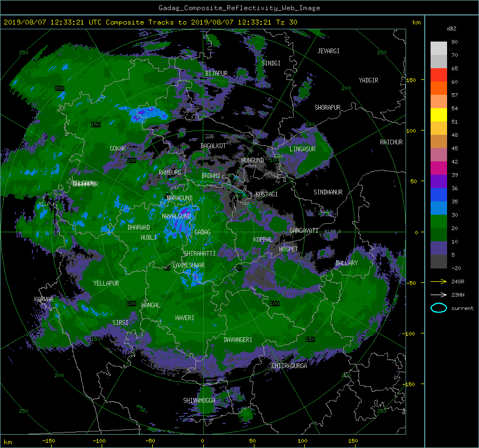Pick the purple 39-36 dBZ legend swatch
The width and height of the screenshot is (479, 448).
coord(439,181)
